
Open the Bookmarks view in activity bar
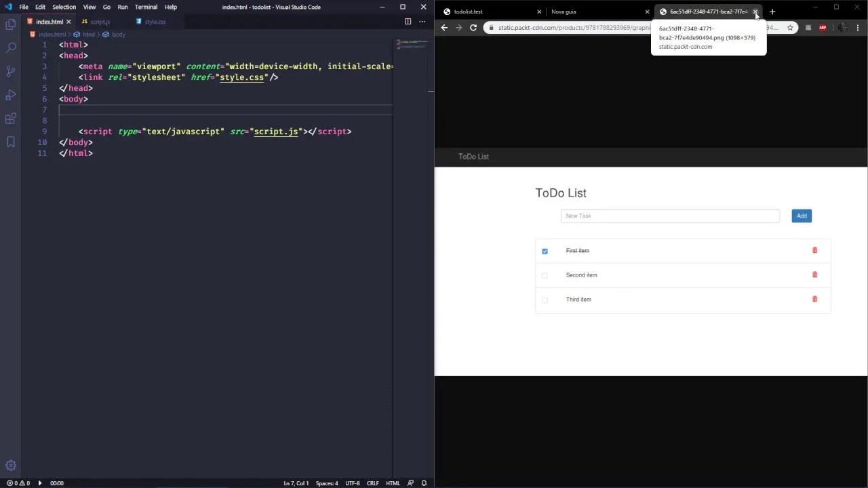coord(11,142)
